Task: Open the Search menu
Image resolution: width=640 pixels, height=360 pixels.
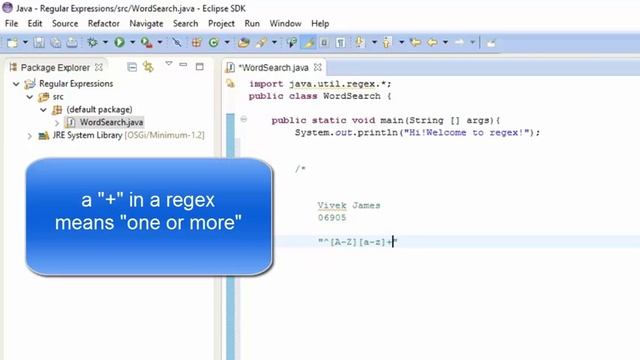Action: coord(185,24)
